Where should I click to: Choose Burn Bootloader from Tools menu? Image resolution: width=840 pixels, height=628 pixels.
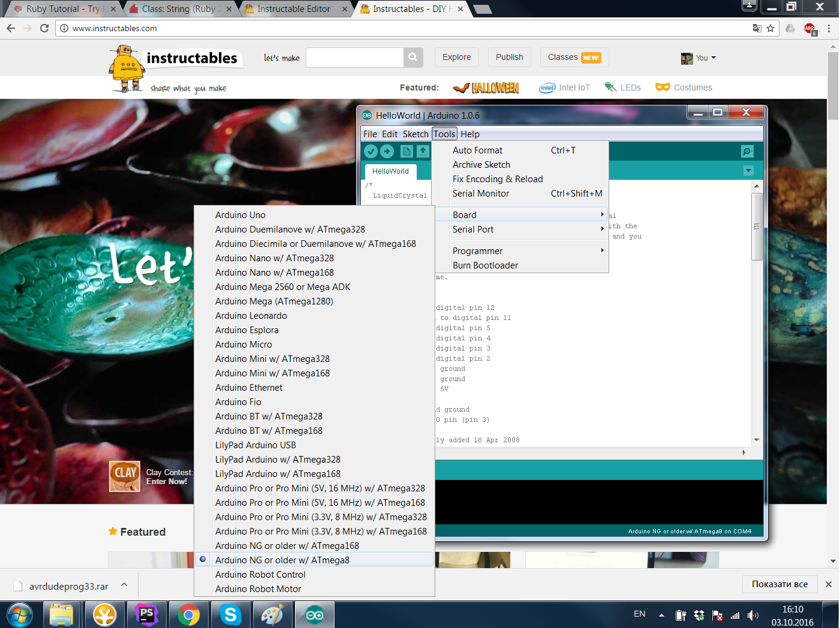520,265
